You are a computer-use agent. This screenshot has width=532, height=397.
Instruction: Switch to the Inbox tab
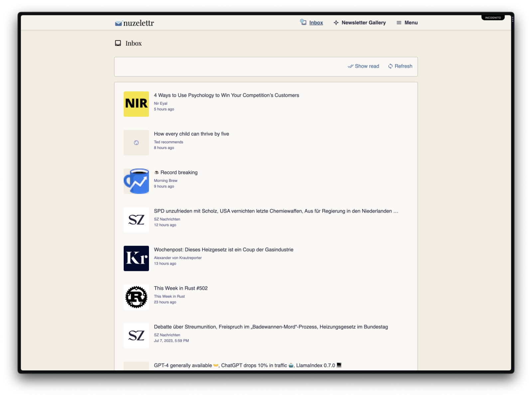click(316, 22)
